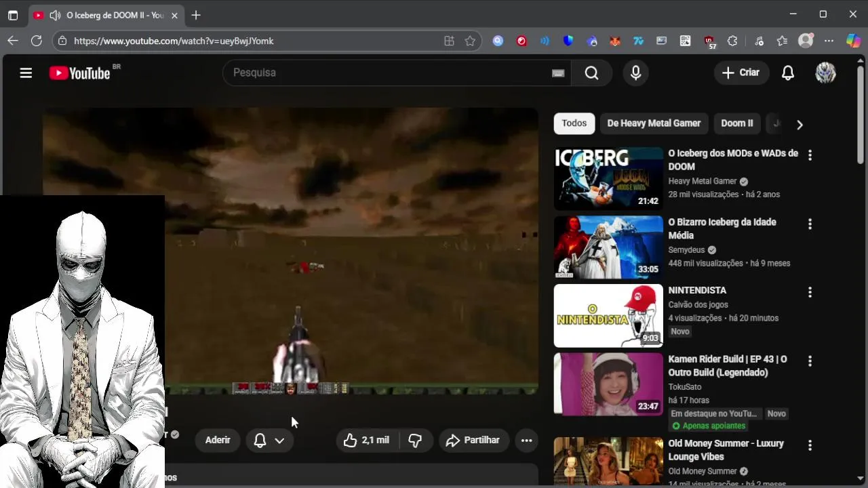Open O Bizarro Iceberg da Idade Média title
Image resolution: width=868 pixels, height=488 pixels.
(722, 229)
